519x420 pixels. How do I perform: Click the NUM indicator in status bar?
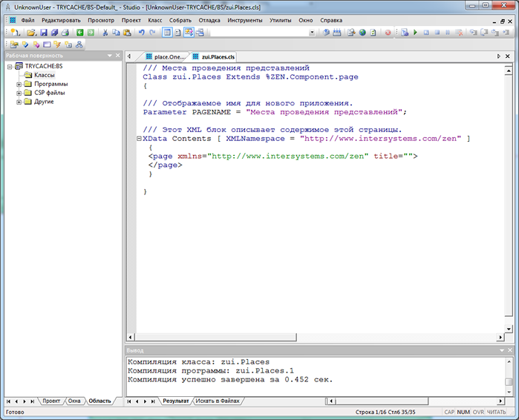463,412
